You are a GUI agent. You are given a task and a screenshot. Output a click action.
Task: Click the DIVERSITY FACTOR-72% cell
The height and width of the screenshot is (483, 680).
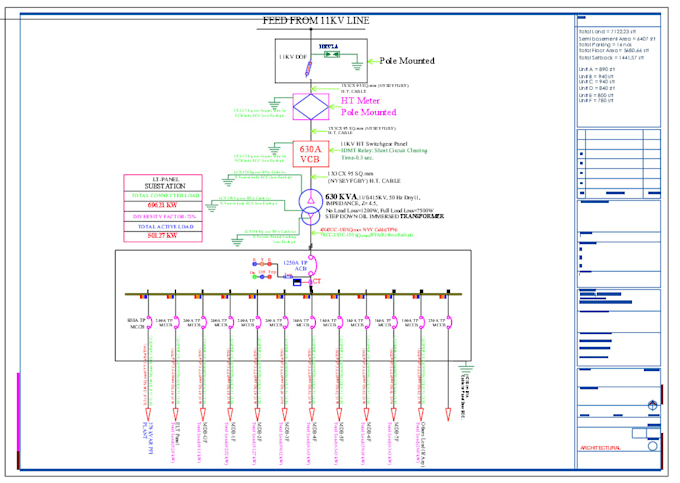(163, 216)
